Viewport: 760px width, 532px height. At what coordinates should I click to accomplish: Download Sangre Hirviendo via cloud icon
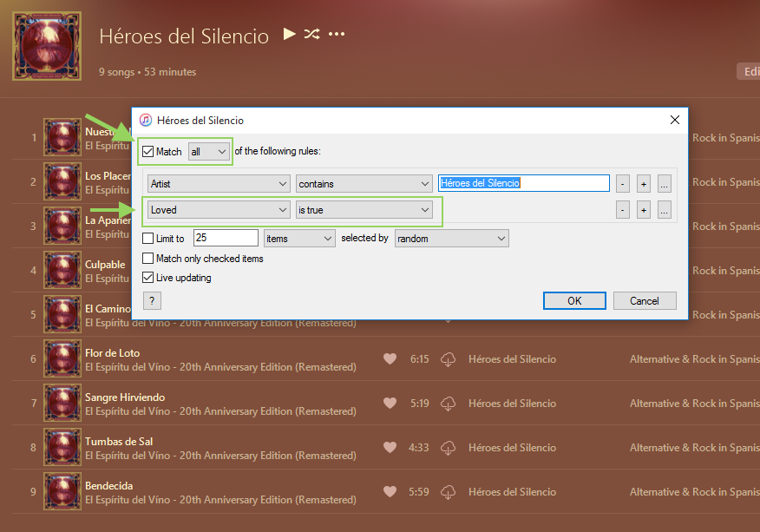[x=449, y=403]
